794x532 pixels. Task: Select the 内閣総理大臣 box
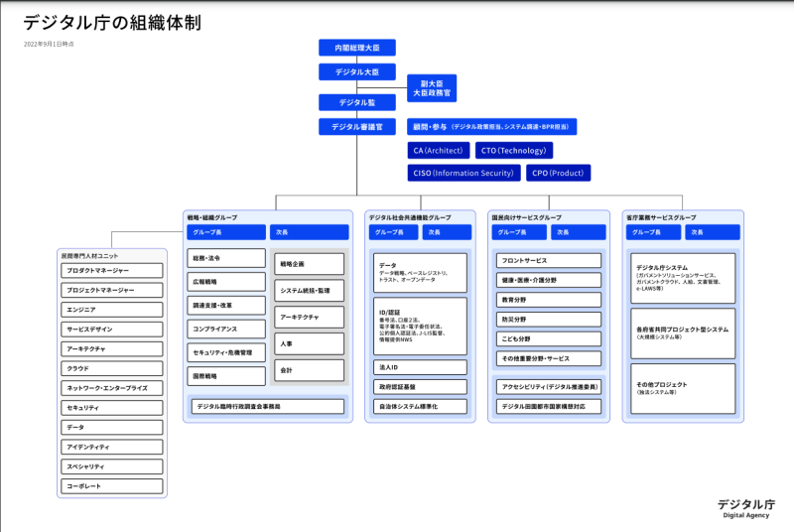(357, 47)
